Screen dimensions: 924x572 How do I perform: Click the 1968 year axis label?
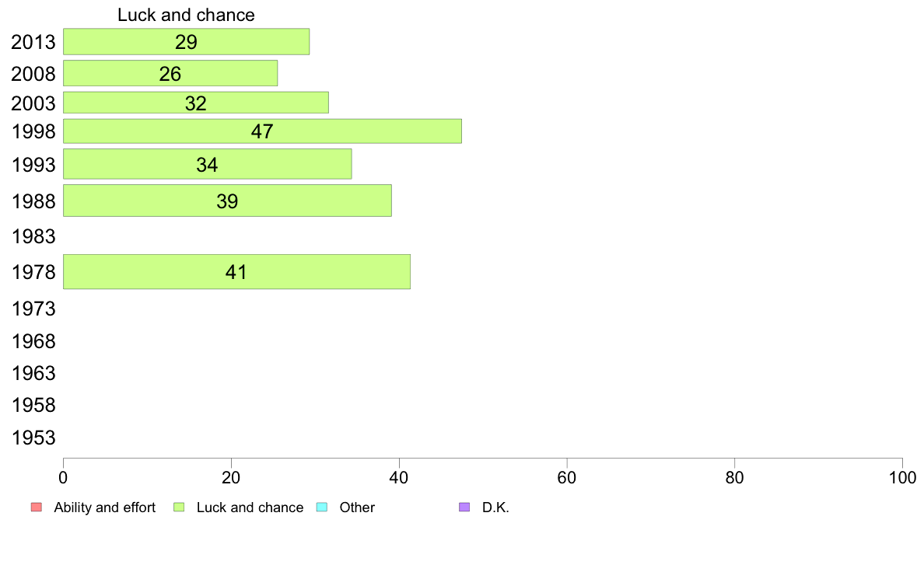tap(33, 341)
